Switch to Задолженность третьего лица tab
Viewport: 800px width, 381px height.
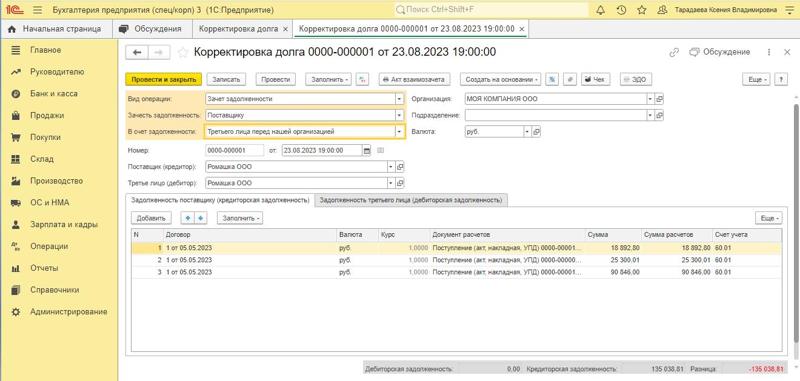[411, 200]
